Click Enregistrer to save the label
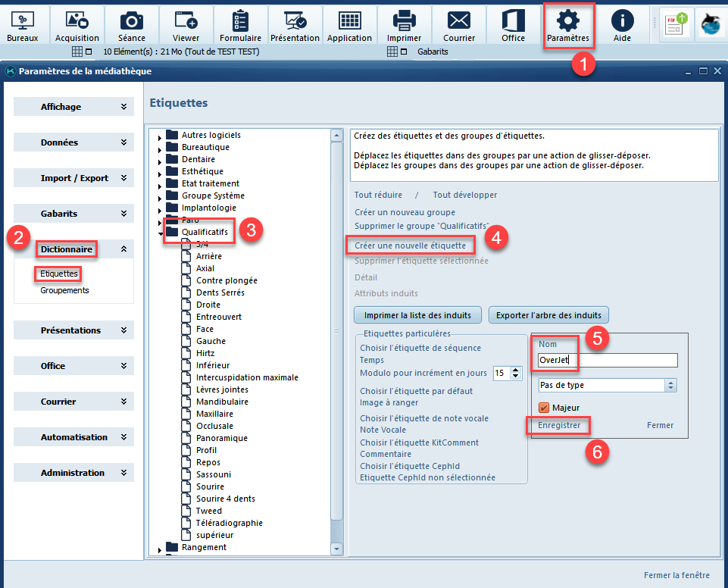This screenshot has width=728, height=588. 559,425
